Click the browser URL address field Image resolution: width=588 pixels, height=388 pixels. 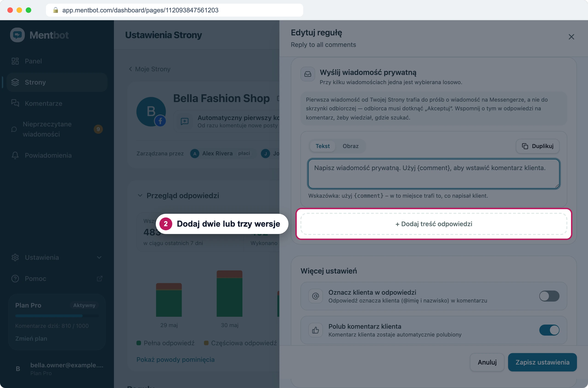(174, 10)
